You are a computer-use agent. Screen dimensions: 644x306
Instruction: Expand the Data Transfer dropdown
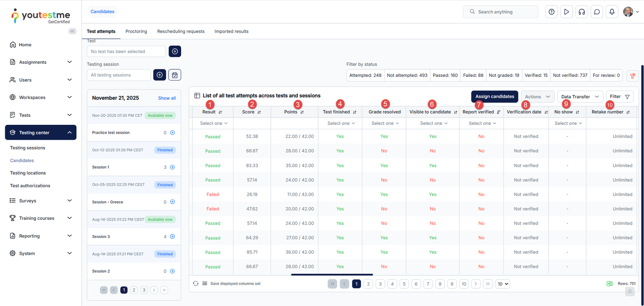[x=580, y=97]
